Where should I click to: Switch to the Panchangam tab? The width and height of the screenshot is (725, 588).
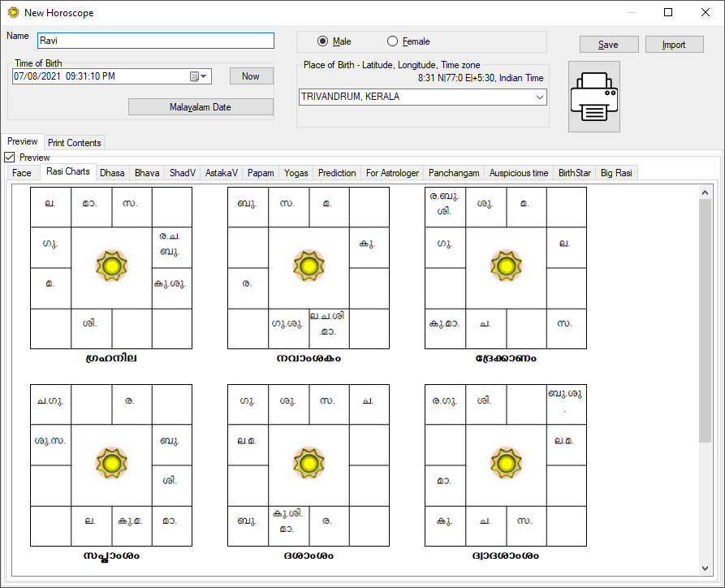[x=454, y=173]
